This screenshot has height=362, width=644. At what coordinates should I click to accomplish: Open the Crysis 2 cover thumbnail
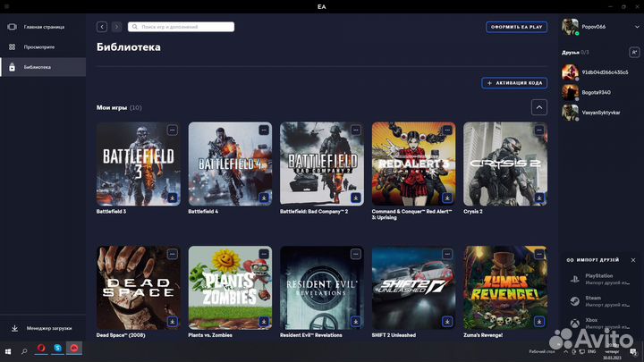(505, 164)
